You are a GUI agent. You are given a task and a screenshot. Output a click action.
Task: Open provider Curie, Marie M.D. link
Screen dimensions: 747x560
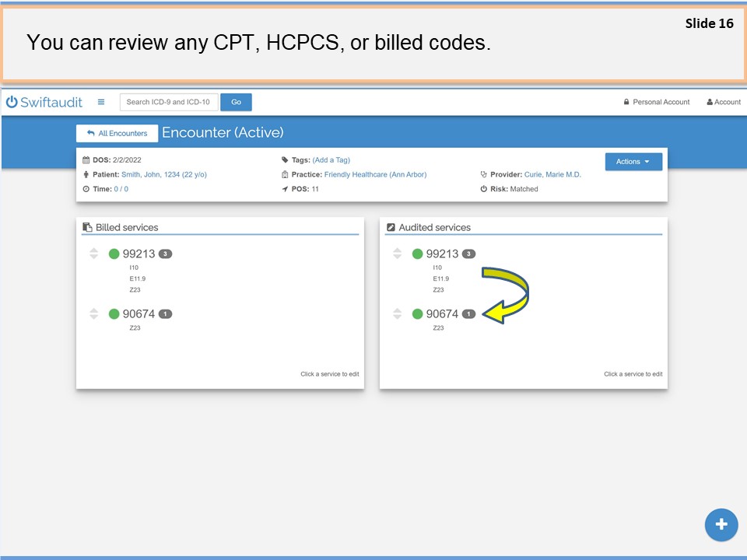552,175
